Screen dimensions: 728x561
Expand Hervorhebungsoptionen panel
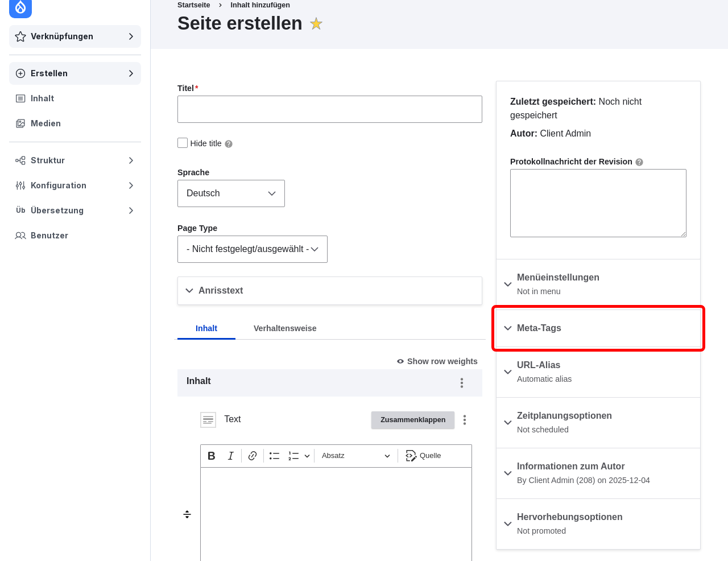tap(598, 523)
